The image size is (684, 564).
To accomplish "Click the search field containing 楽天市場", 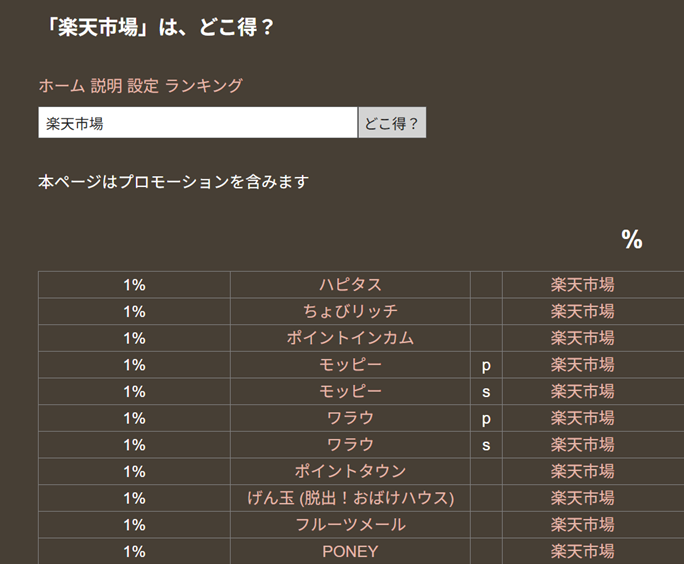I will coord(198,123).
